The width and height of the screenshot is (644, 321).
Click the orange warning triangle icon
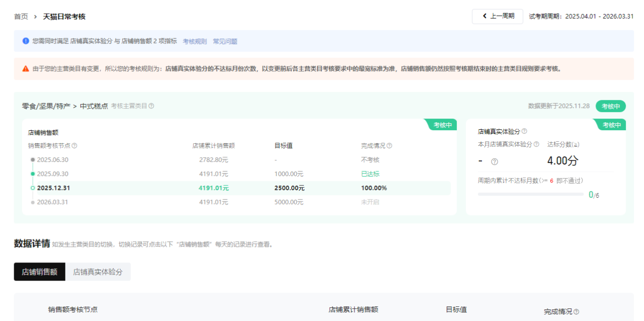26,69
